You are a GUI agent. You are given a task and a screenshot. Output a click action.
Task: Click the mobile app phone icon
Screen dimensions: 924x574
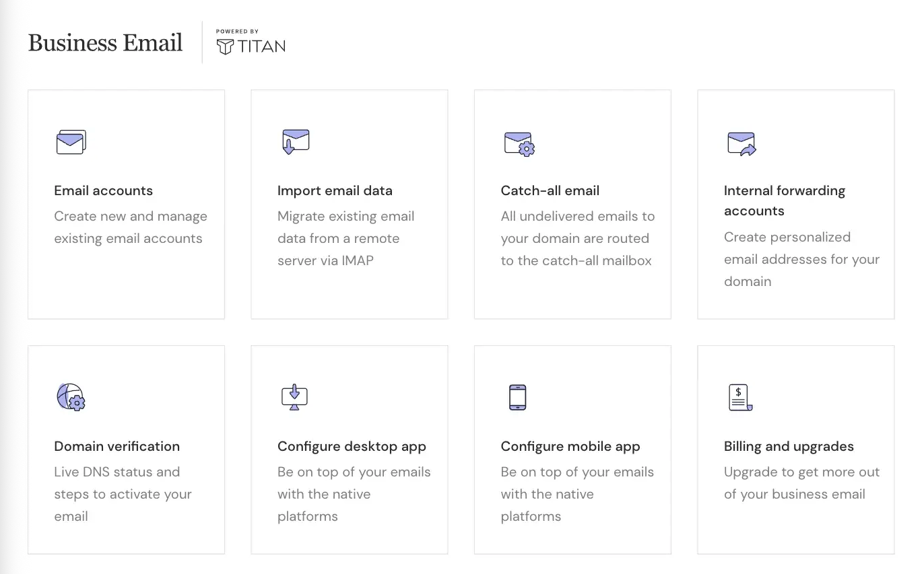coord(517,397)
